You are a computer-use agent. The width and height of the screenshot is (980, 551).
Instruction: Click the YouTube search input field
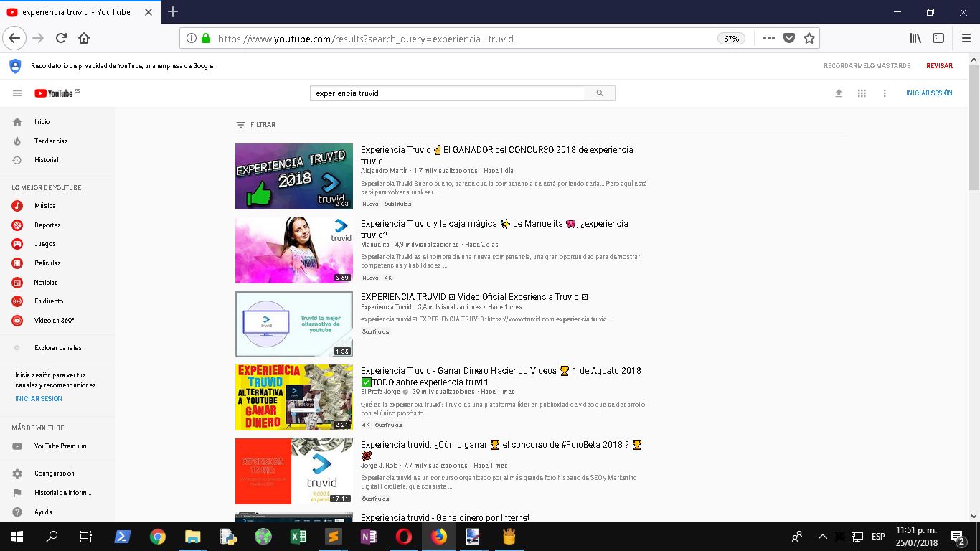(448, 93)
